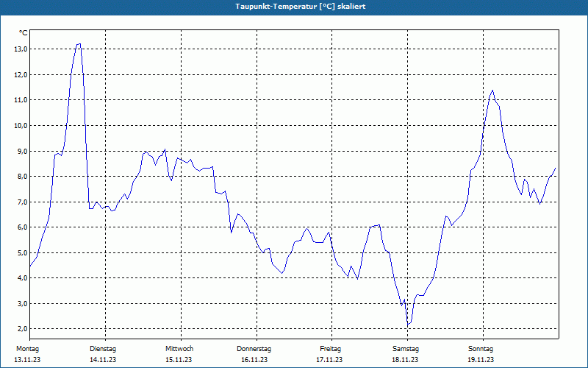588x368 pixels.
Task: Click the date 18.11.23
Action: (405, 360)
